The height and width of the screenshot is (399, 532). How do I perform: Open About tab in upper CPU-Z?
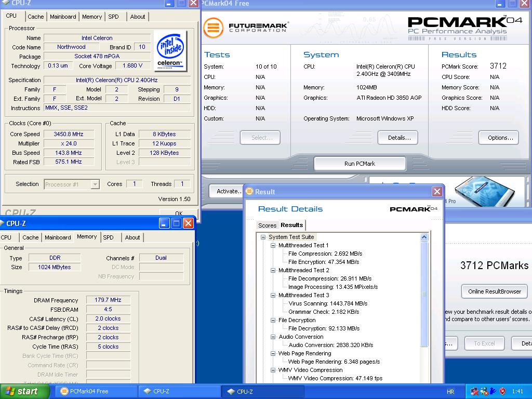coord(137,17)
